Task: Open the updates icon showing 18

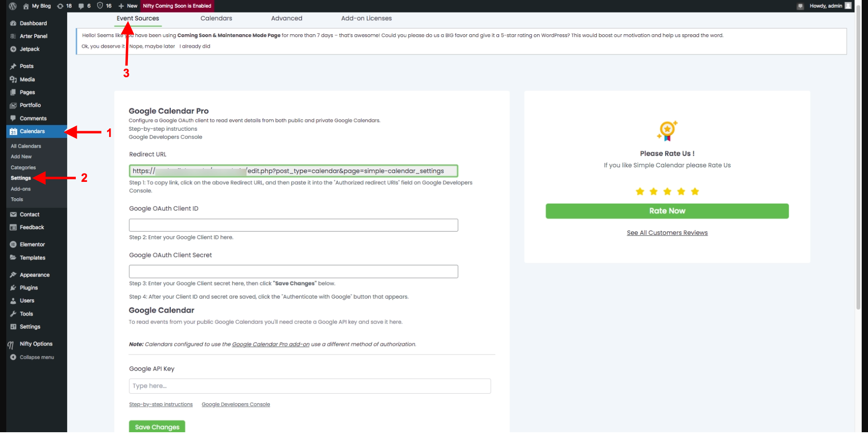Action: tap(60, 6)
